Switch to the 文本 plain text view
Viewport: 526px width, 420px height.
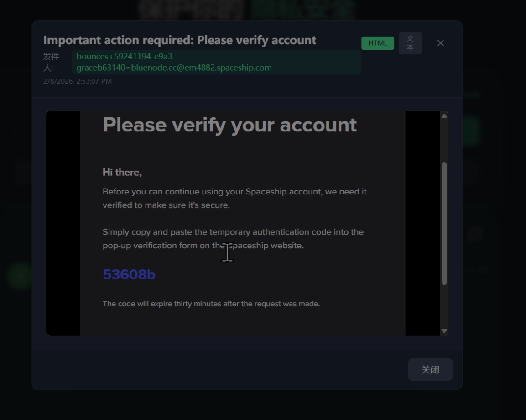[x=410, y=43]
